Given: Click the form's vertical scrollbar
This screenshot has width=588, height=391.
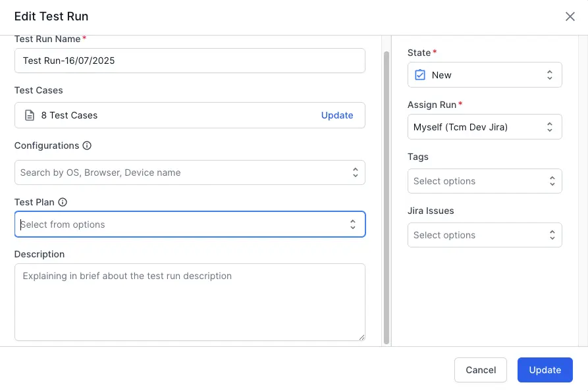Looking at the screenshot, I should pyautogui.click(x=387, y=197).
